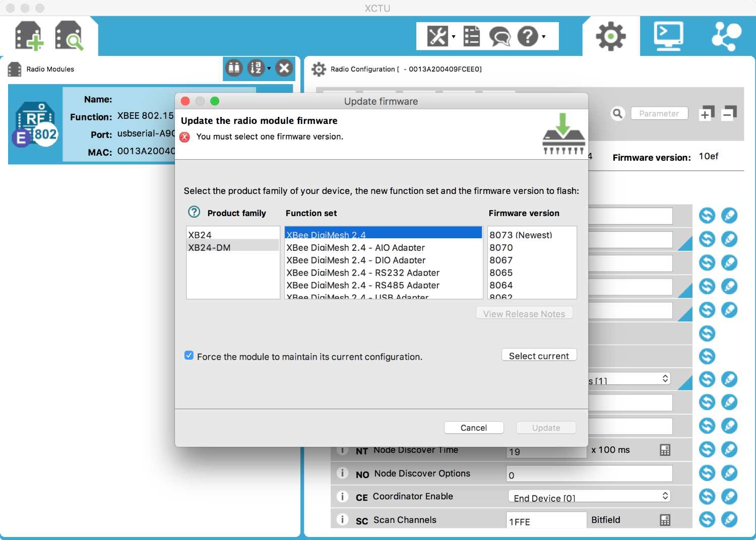Screen dimensions: 756x540
Task: Select XB24-DM product family
Action: [x=209, y=247]
